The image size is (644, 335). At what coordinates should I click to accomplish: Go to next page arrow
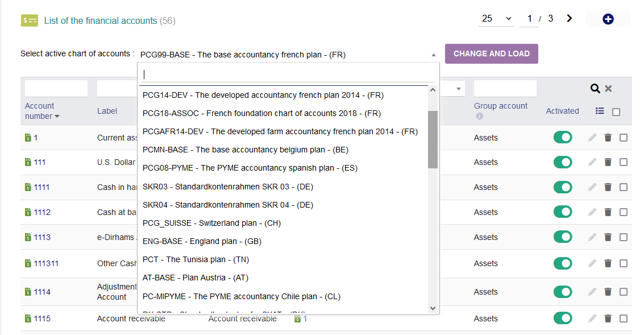coord(570,18)
